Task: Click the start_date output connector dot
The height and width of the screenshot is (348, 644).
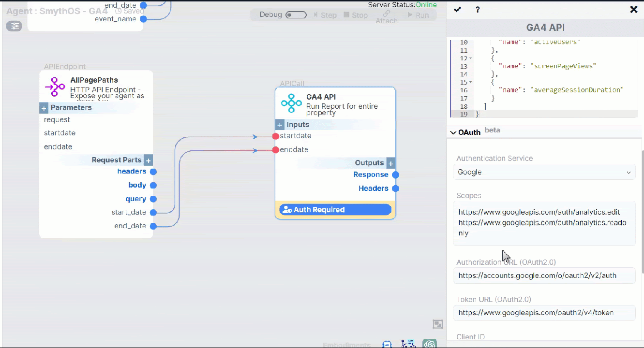Action: 153,212
